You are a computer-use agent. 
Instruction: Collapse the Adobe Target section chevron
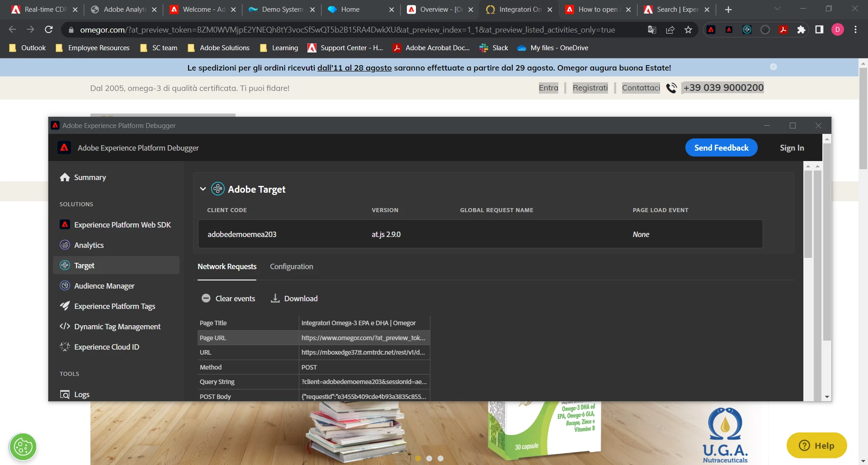point(203,189)
